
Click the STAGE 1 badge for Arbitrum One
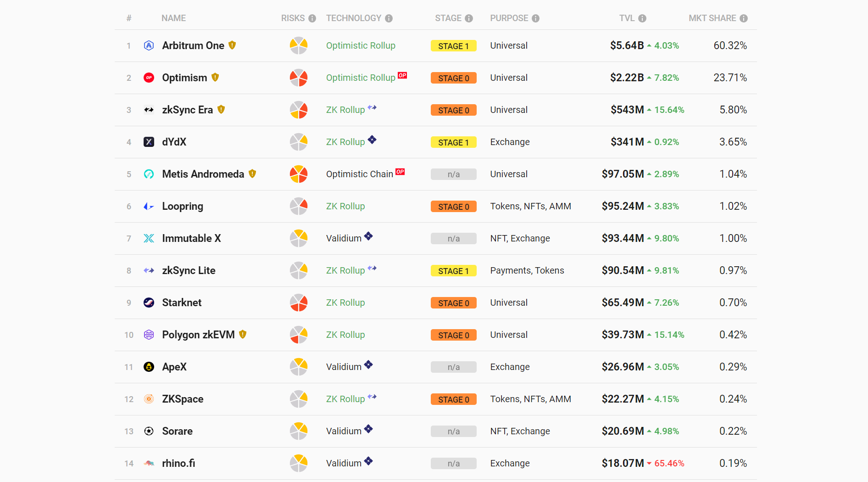coord(454,46)
